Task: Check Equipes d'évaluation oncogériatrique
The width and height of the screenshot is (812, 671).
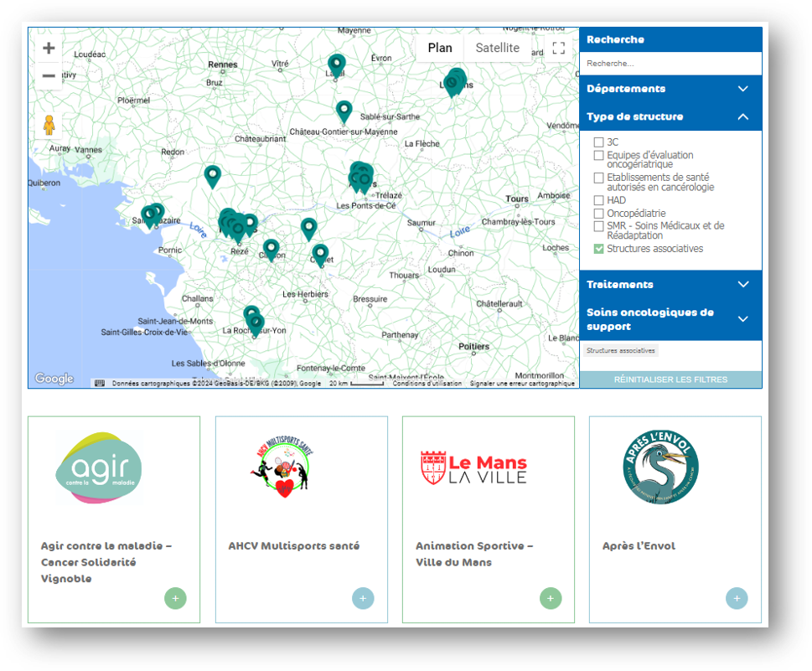Action: point(598,155)
